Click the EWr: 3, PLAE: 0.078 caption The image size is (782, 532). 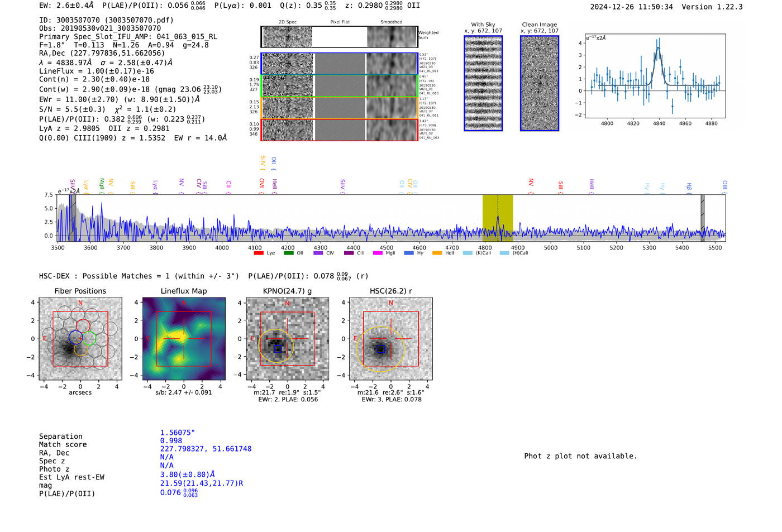point(391,400)
